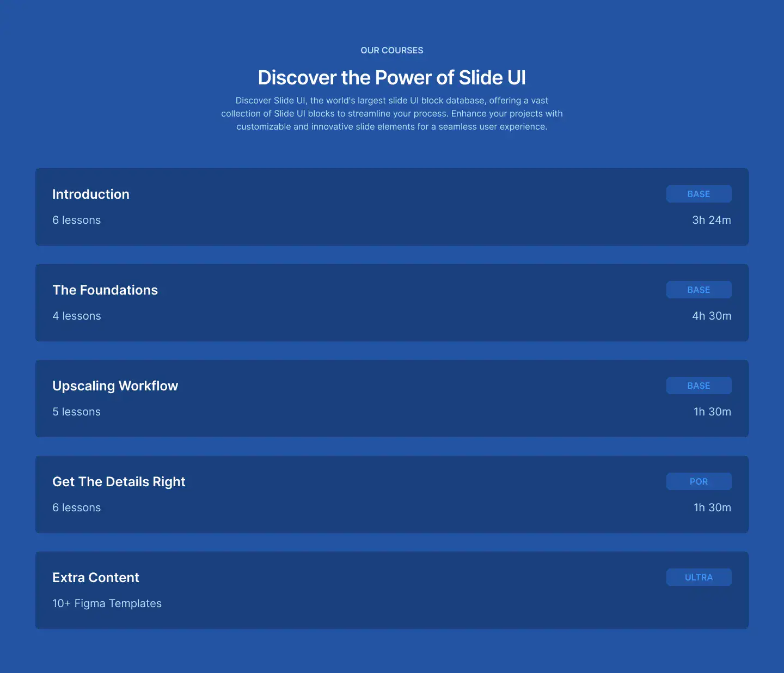Click the 5 lessons text
This screenshot has height=673, width=784.
point(77,412)
